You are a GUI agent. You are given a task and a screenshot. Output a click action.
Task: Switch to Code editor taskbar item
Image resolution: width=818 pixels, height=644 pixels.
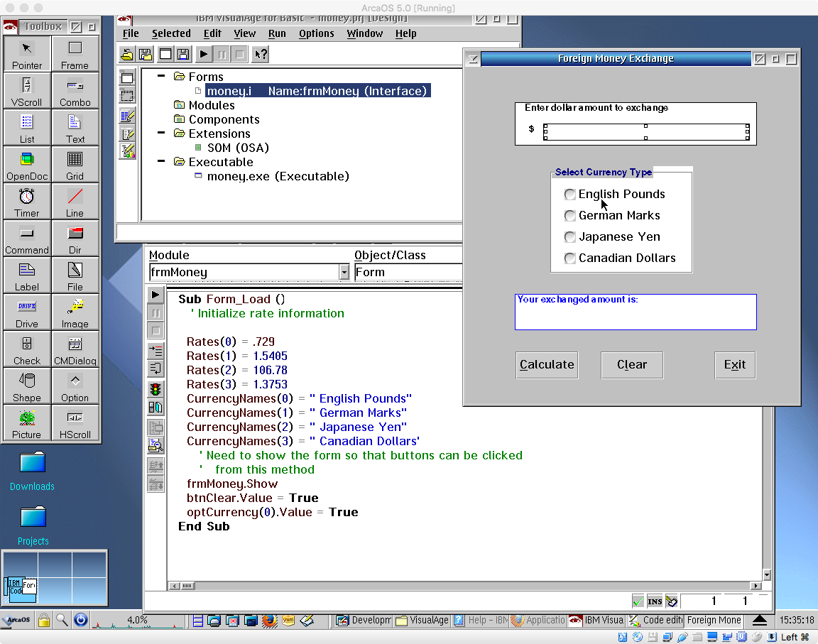click(655, 620)
